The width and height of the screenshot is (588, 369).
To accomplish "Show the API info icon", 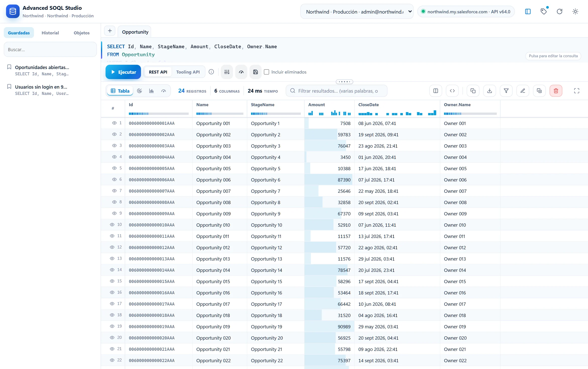I will point(211,72).
